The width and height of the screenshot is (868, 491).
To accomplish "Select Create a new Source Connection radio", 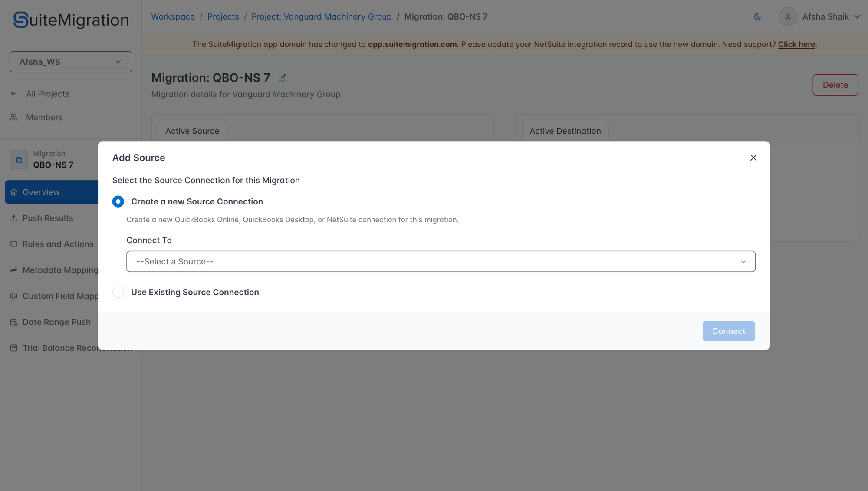I will [x=118, y=201].
